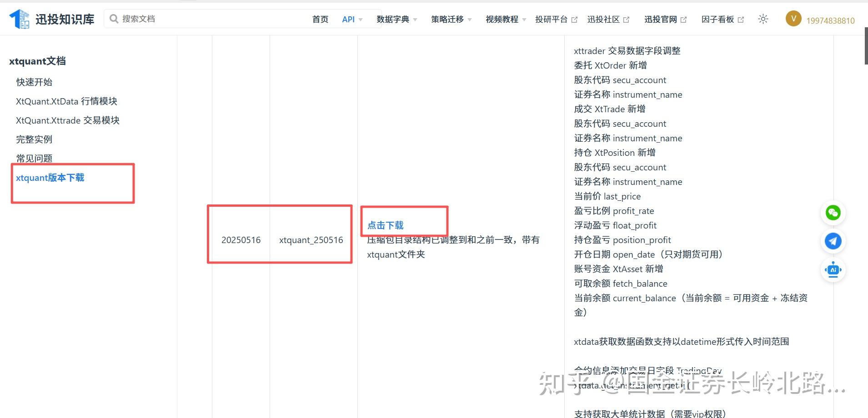Click the external link icon beside 因子看板
The width and height of the screenshot is (868, 418).
741,20
